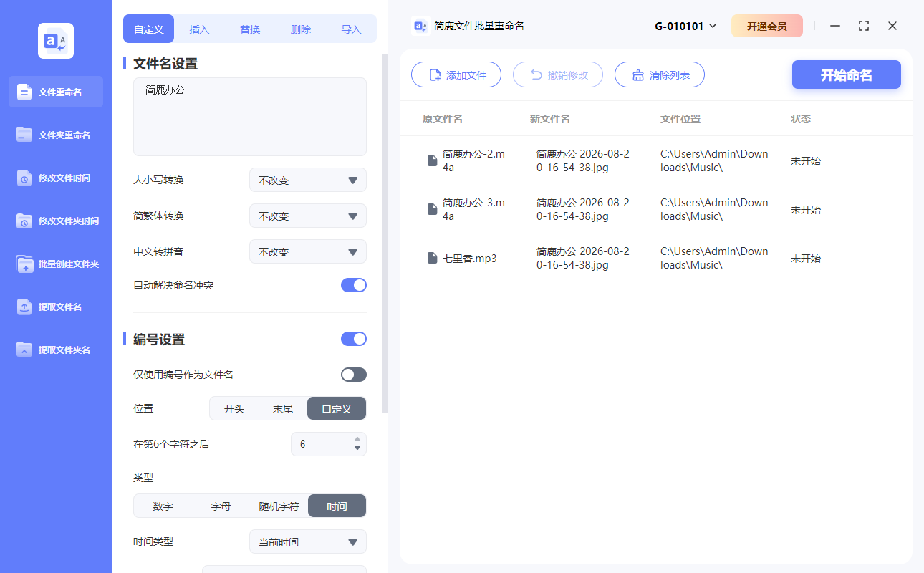Viewport: 924px width, 573px height.
Task: Toggle 自动解决命名冲突 switch
Action: click(x=354, y=285)
